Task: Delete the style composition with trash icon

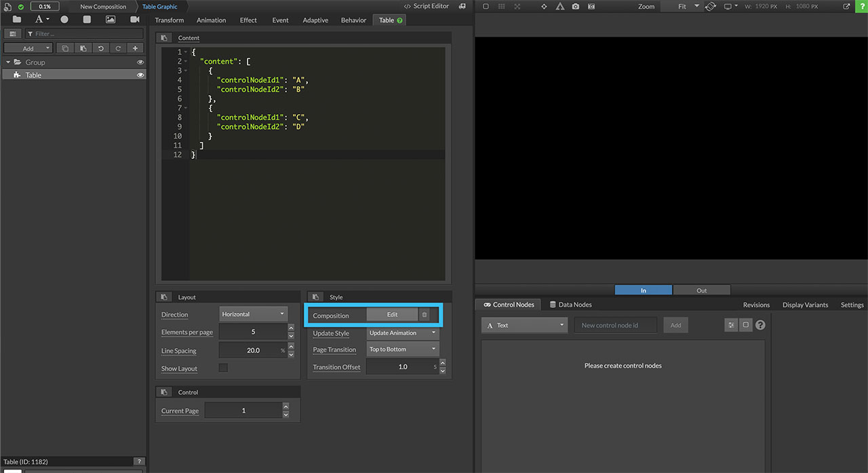Action: tap(425, 315)
